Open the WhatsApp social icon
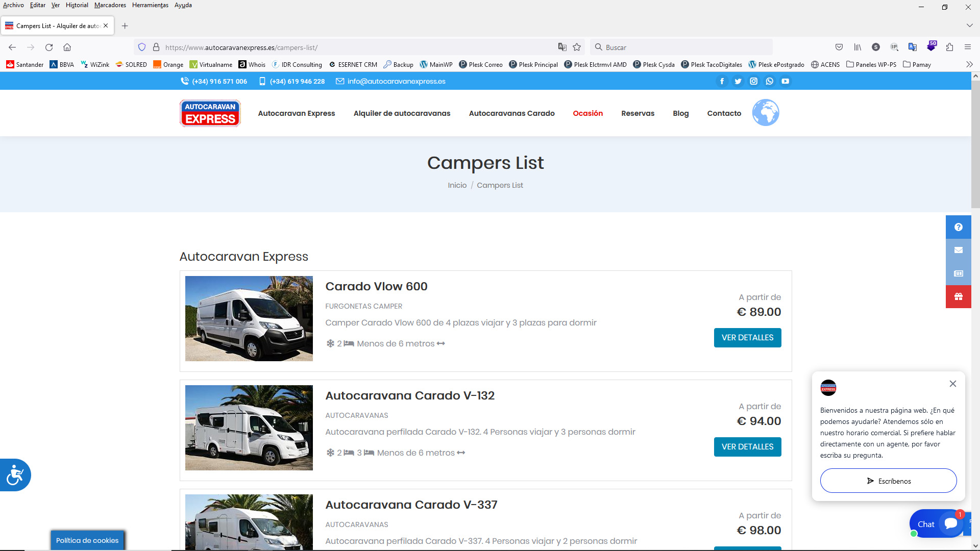This screenshot has height=551, width=980. tap(769, 81)
